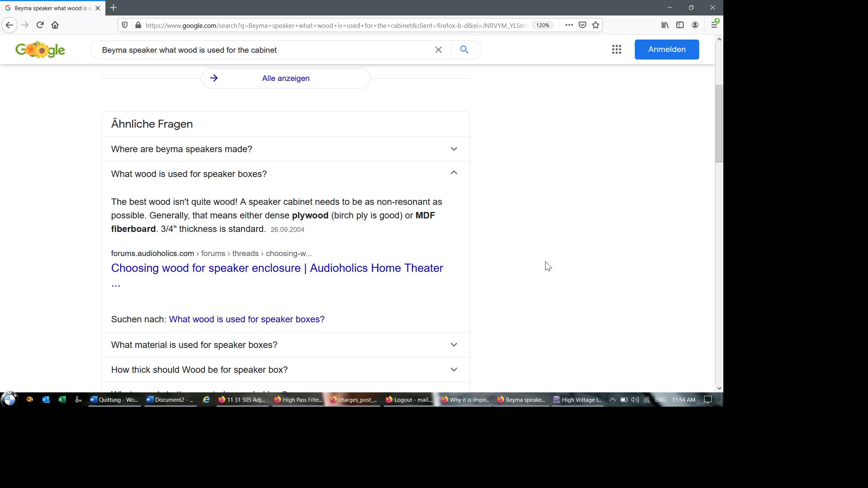The width and height of the screenshot is (868, 488).
Task: Reset the 120% zoom indicator
Action: [542, 25]
